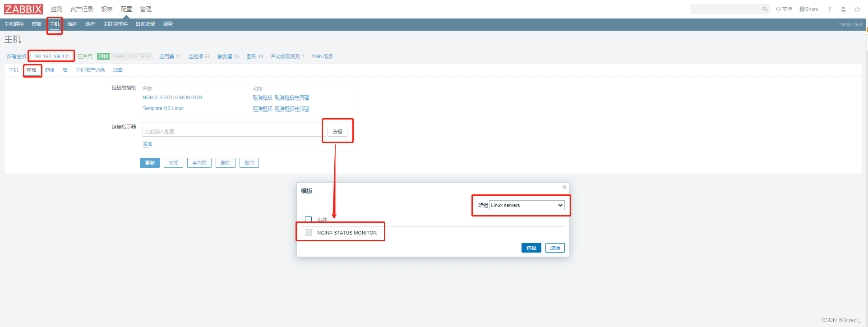Image resolution: width=868 pixels, height=327 pixels.
Task: Open the Share link
Action: [x=809, y=9]
